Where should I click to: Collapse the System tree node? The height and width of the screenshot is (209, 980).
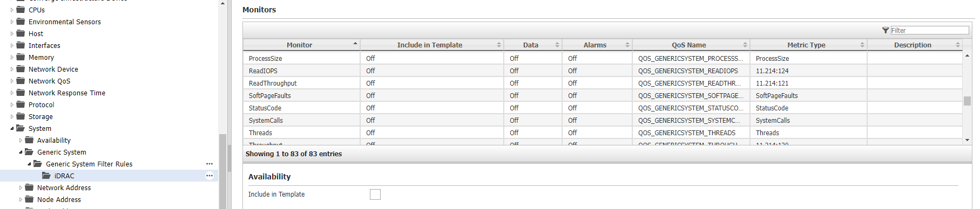coord(12,128)
